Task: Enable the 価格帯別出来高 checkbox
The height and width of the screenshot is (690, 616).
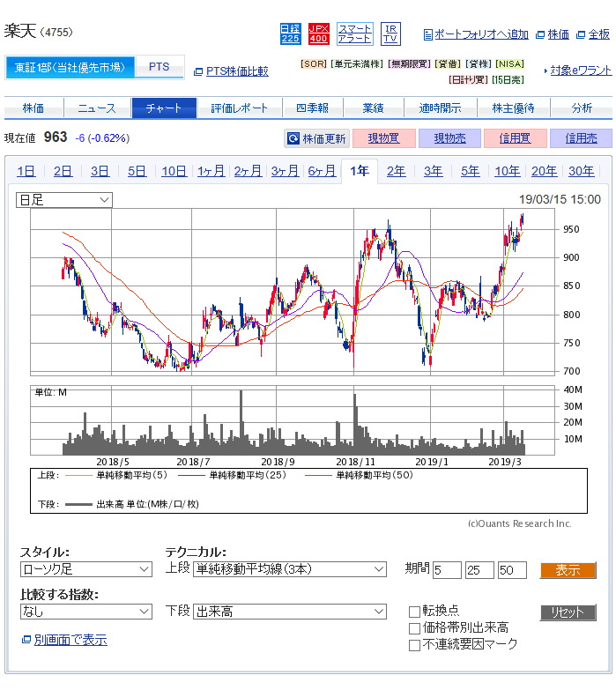Action: tap(414, 628)
